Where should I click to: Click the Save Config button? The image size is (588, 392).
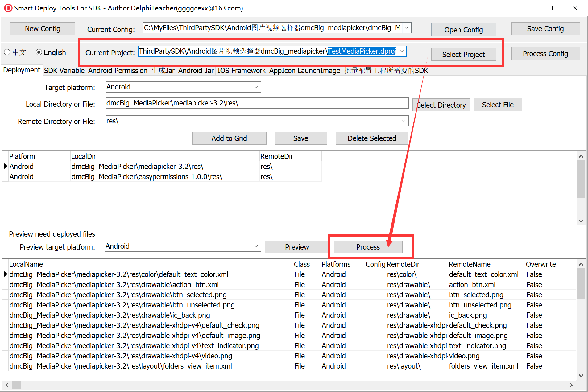pyautogui.click(x=545, y=29)
